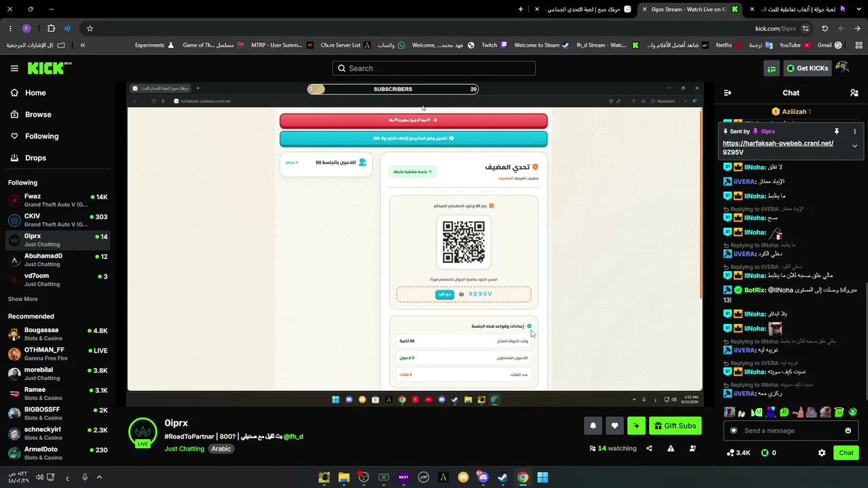Expand the bookmarks overflow chevron

click(83, 45)
